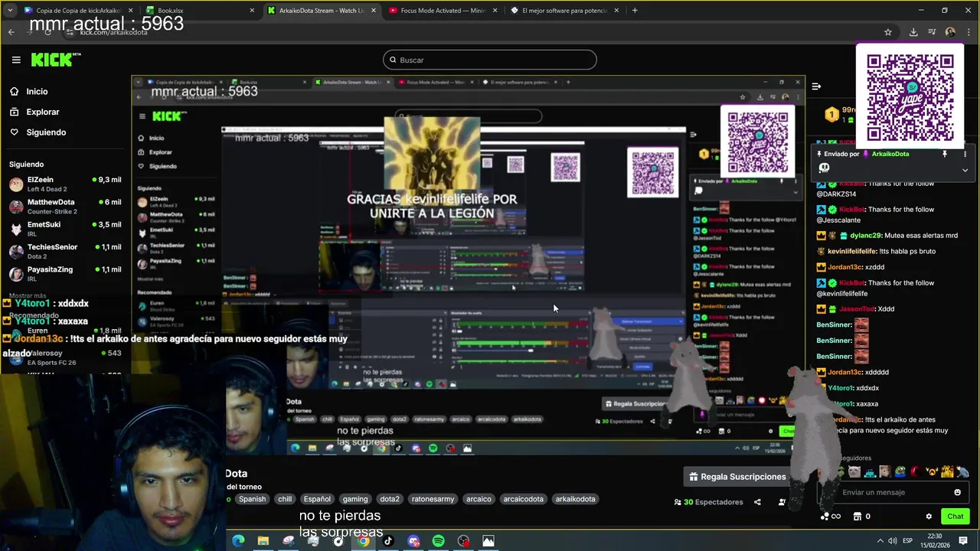This screenshot has height=551, width=980.
Task: Go to Inicio in the sidebar
Action: pyautogui.click(x=37, y=91)
